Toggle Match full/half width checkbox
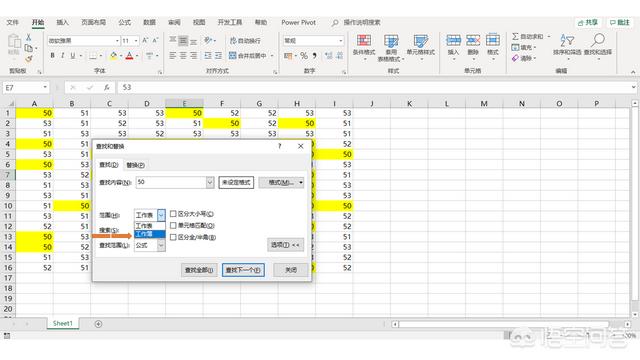Screen dimensions: 640x360 click(x=173, y=237)
